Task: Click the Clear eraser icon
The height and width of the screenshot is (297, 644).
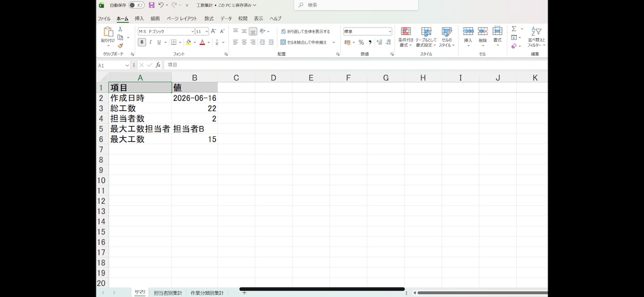Action: click(514, 46)
